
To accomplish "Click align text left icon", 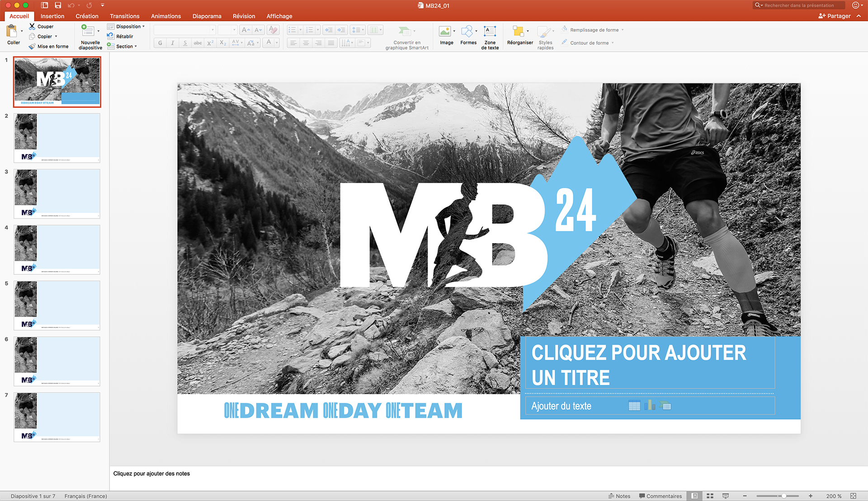I will (x=293, y=43).
